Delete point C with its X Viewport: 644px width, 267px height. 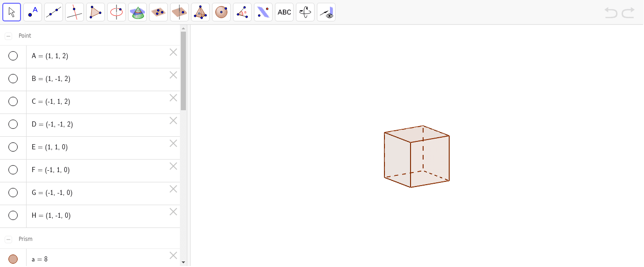click(173, 98)
